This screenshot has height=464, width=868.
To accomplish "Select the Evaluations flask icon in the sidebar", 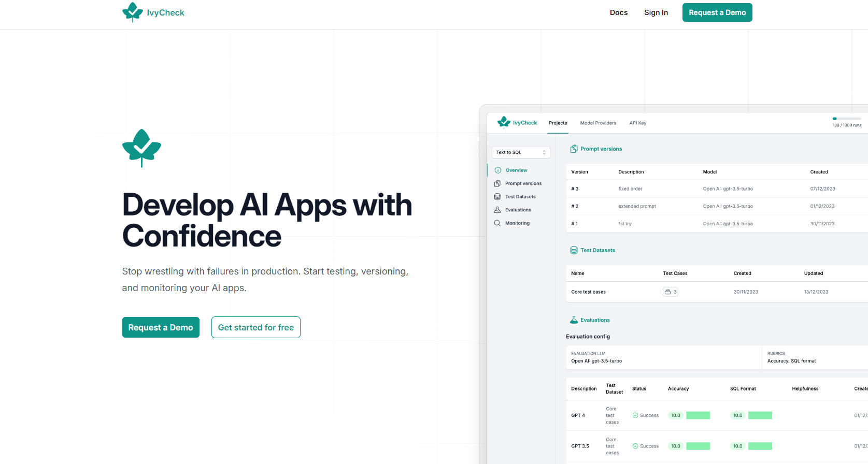I will [x=497, y=210].
